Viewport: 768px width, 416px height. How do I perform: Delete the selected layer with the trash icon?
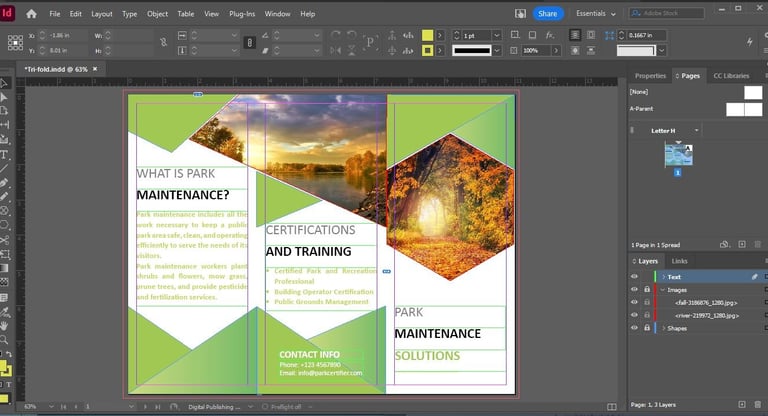[757, 403]
